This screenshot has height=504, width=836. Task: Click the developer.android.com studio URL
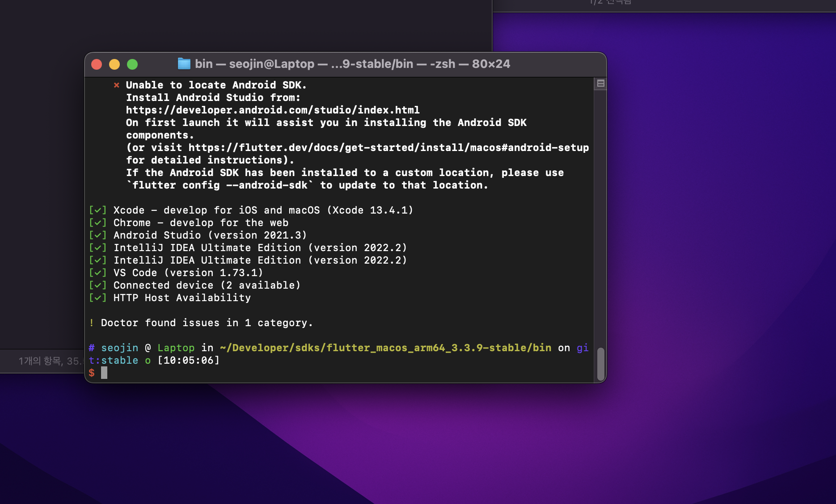[273, 110]
